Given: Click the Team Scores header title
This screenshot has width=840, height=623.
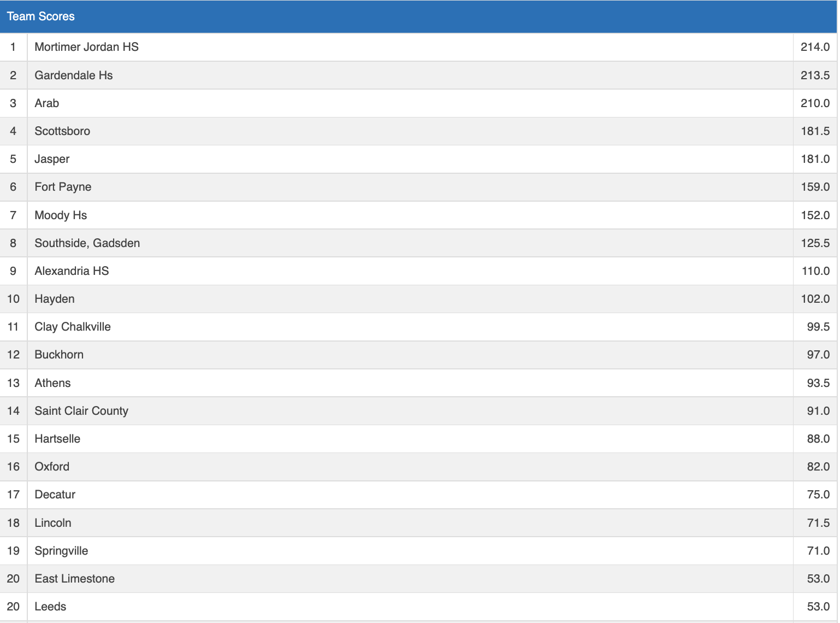Looking at the screenshot, I should [41, 16].
